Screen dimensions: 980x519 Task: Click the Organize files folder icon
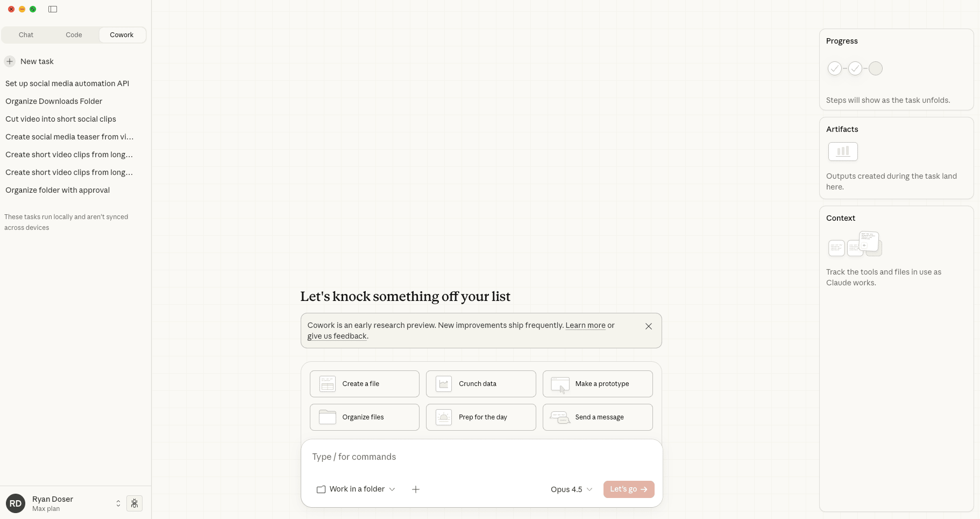pos(328,417)
